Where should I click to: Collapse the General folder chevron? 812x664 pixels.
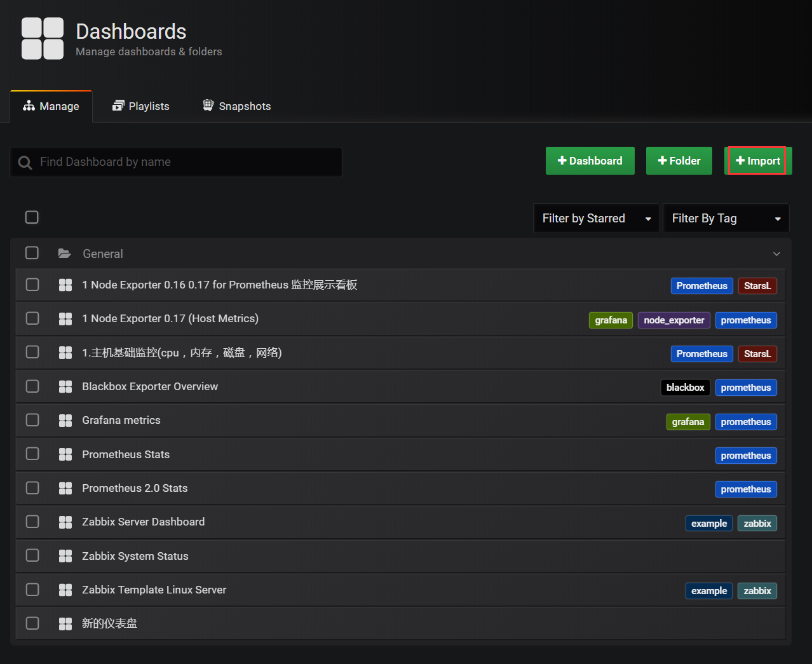(776, 254)
